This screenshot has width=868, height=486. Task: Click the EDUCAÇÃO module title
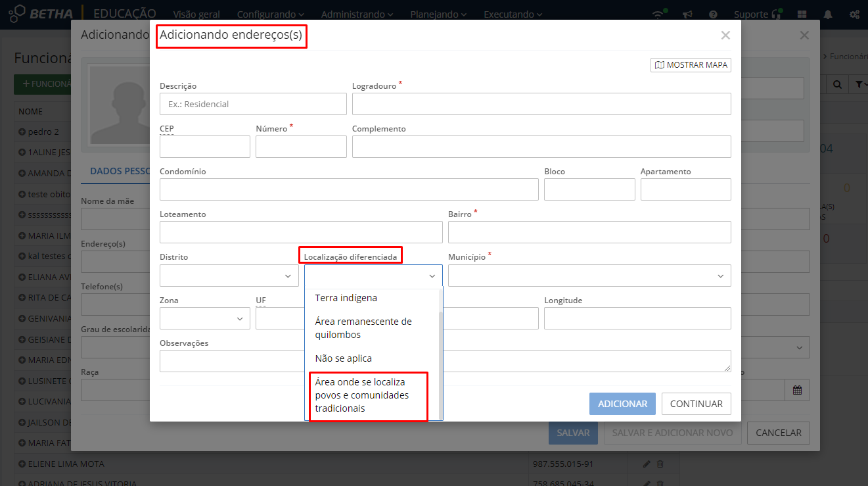(125, 13)
